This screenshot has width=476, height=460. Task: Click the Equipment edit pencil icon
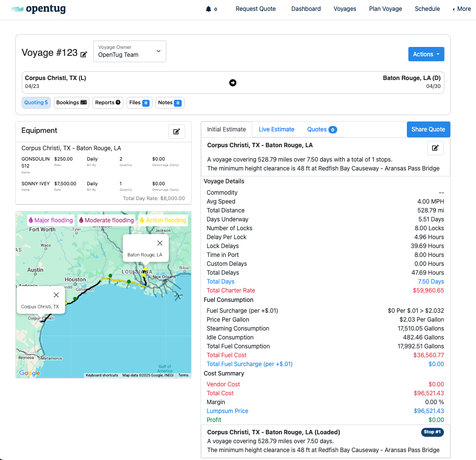click(x=177, y=131)
